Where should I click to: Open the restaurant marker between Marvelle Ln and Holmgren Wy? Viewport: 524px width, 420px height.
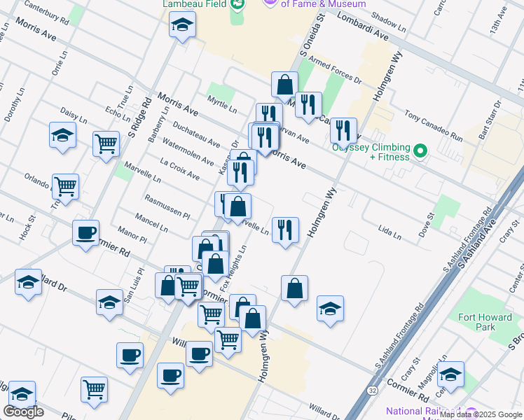coord(285,232)
